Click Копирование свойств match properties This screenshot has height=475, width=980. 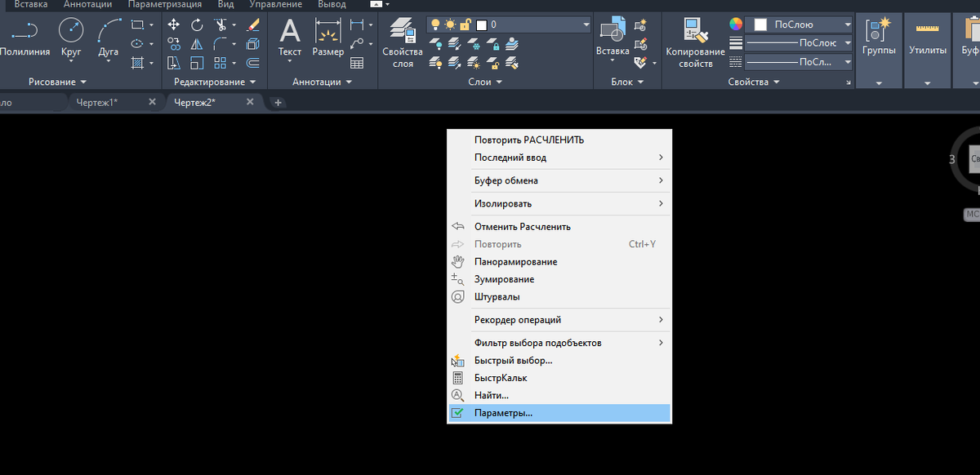click(x=695, y=43)
